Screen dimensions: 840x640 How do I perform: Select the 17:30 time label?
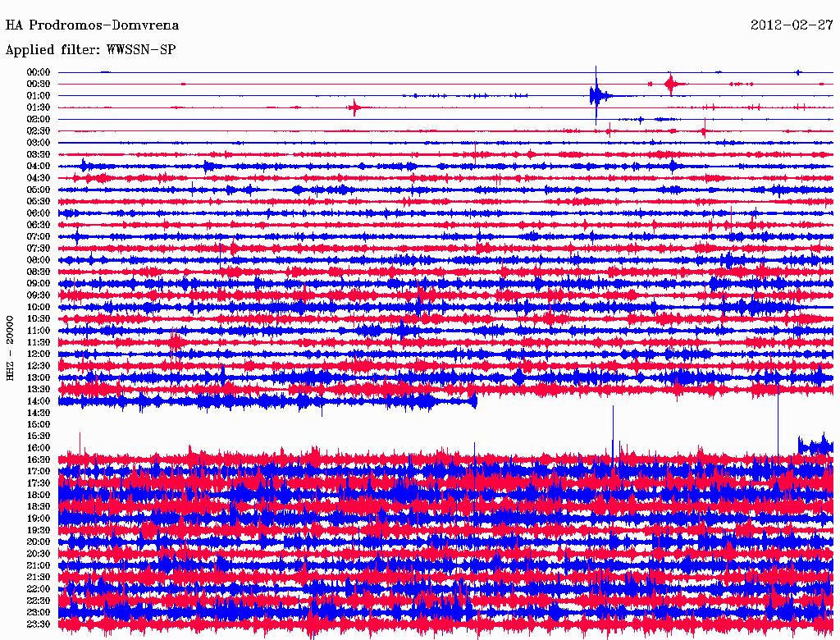(39, 483)
